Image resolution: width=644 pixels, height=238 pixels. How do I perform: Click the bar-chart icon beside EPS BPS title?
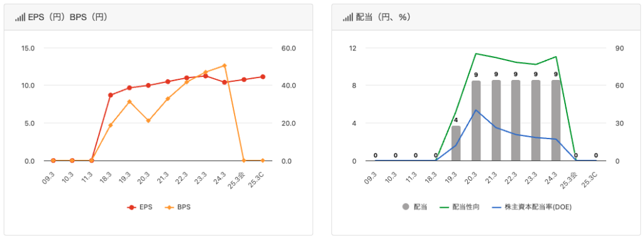[x=20, y=18]
